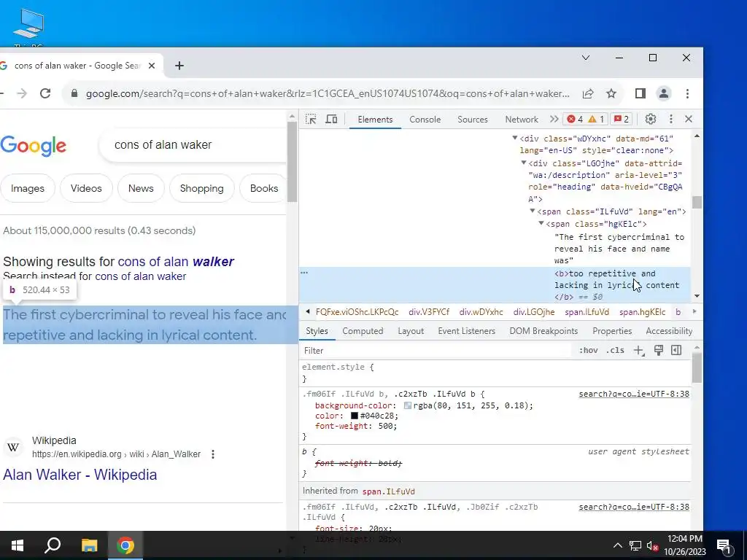Click the styles Filter input field
The height and width of the screenshot is (560, 747).
pyautogui.click(x=436, y=351)
